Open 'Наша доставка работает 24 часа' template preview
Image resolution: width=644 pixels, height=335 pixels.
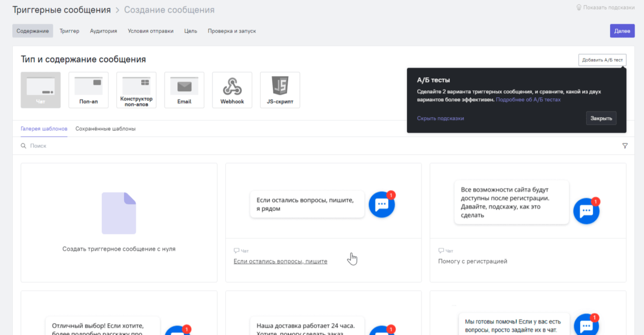coord(307,327)
